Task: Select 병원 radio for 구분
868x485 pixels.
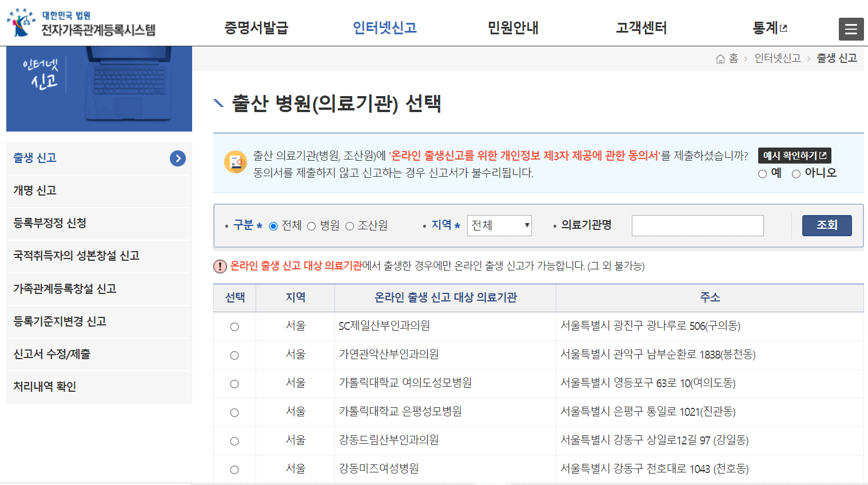Action: click(312, 226)
